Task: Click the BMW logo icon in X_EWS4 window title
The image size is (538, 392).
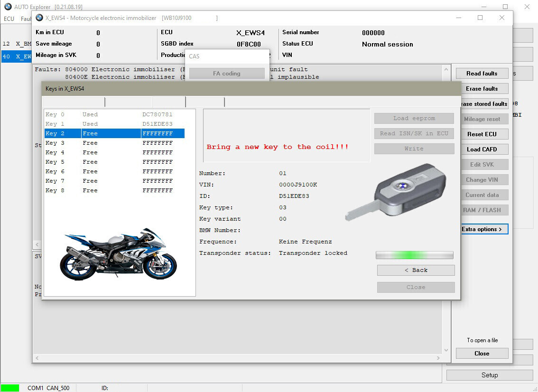Action: (x=39, y=18)
